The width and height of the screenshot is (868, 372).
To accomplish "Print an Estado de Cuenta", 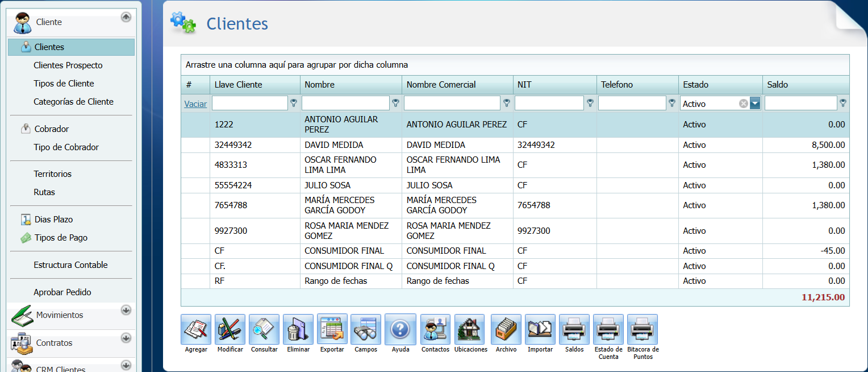I will pos(608,330).
